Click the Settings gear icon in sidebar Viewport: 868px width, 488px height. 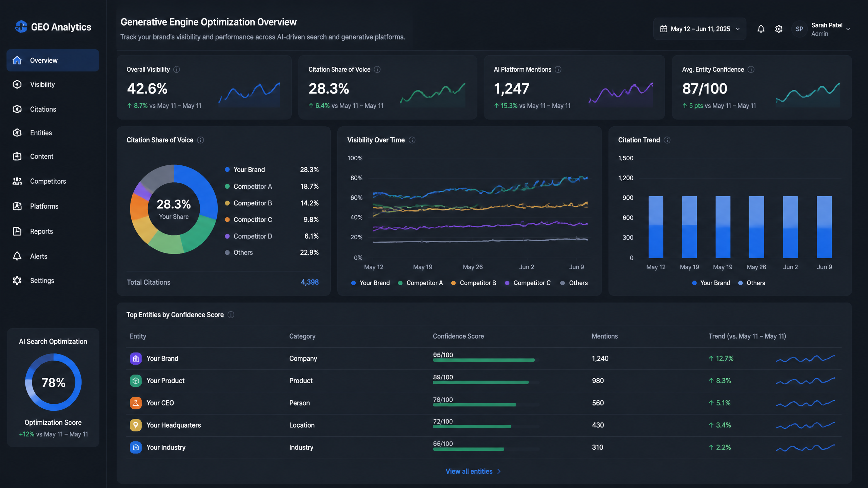point(17,280)
